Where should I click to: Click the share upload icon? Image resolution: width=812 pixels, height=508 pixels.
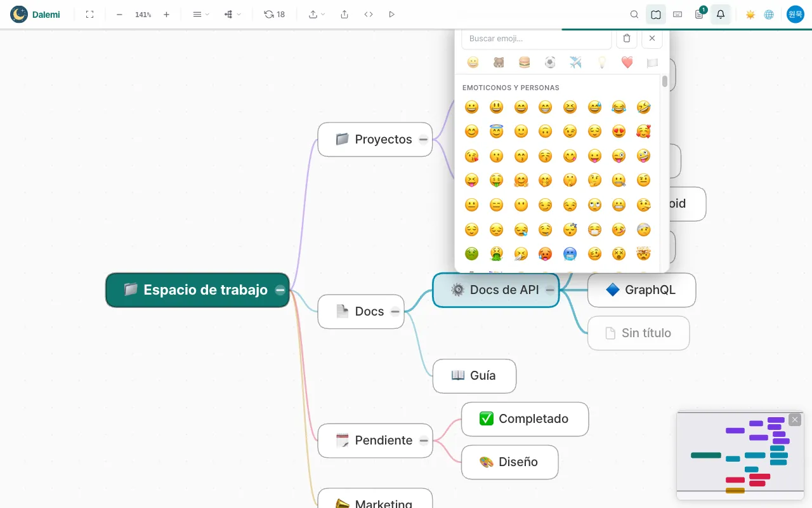344,14
